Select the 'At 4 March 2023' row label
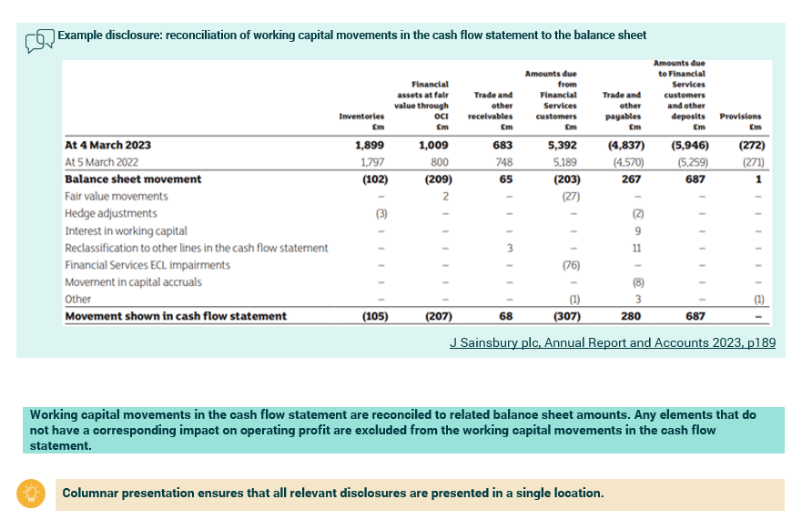Viewport: 812px width, 530px height. point(107,145)
